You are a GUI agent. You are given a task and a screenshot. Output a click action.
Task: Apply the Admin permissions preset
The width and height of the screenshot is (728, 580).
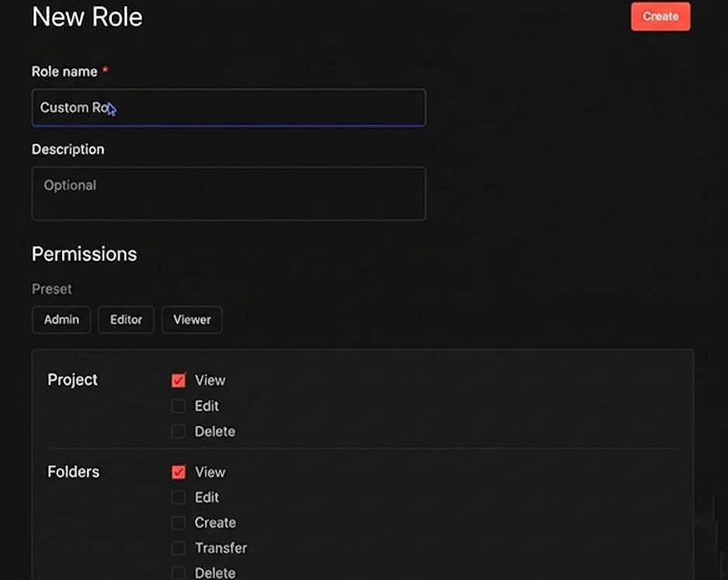[x=61, y=320]
